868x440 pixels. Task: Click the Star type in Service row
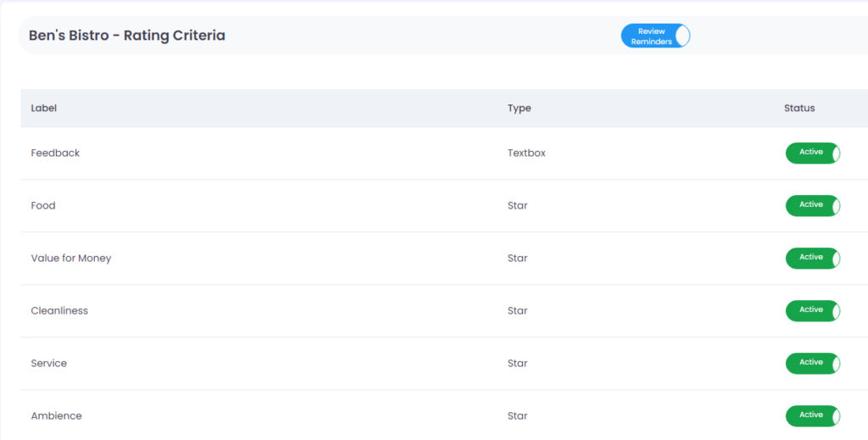(518, 363)
